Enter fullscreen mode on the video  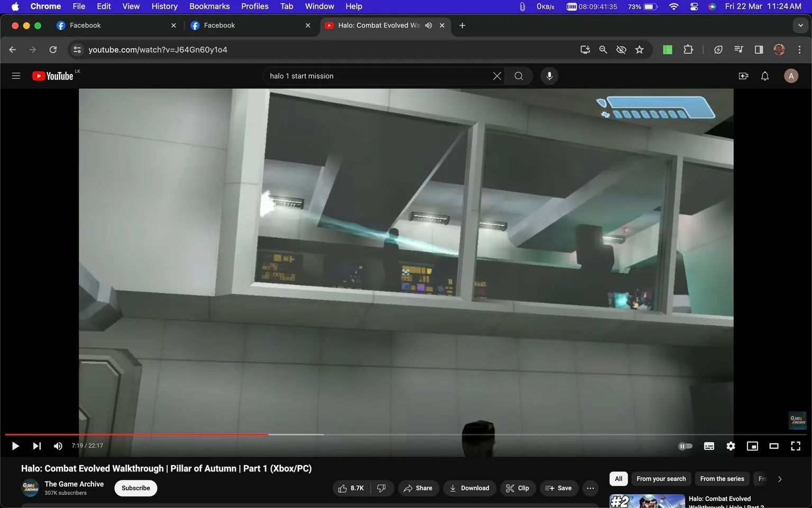795,446
